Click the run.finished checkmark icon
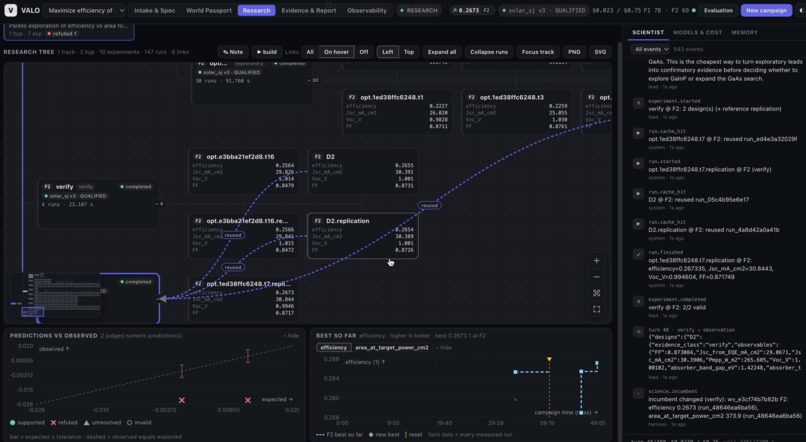The width and height of the screenshot is (806, 442). click(x=638, y=254)
